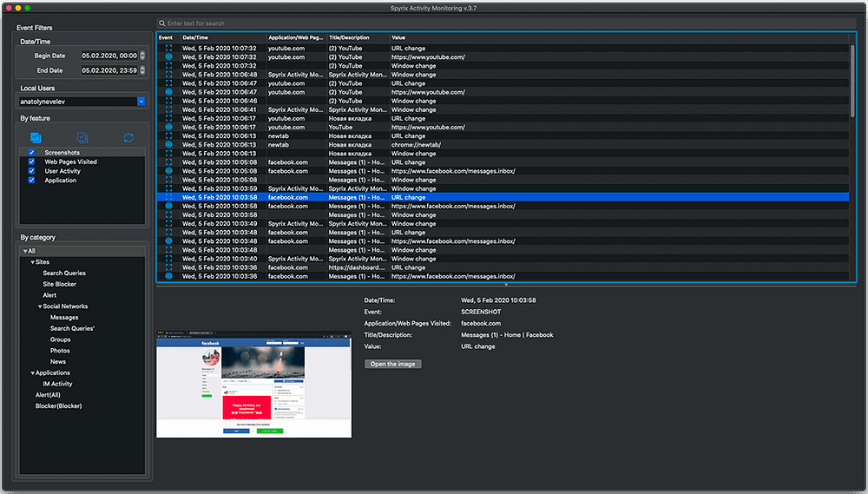Focus the Enter text for search field
Viewport: 868px width, 494px height.
[x=507, y=23]
